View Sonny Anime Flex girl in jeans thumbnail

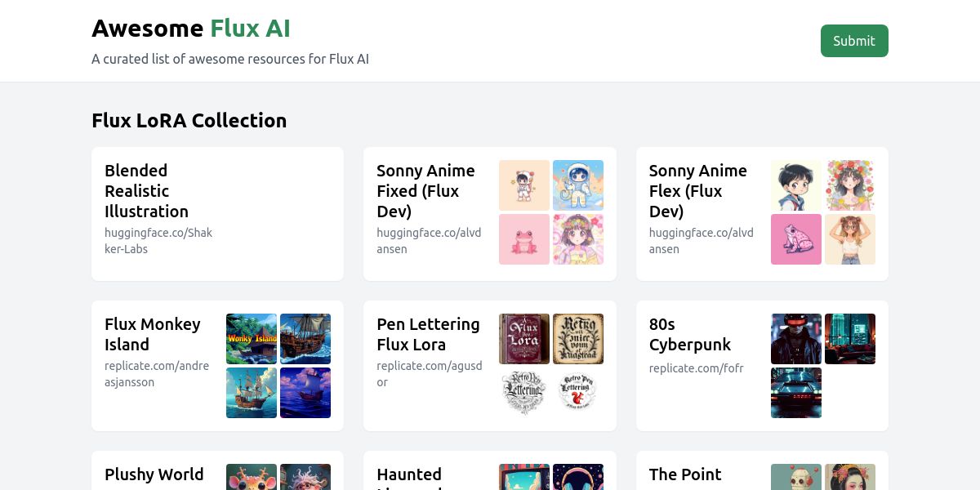click(x=850, y=239)
